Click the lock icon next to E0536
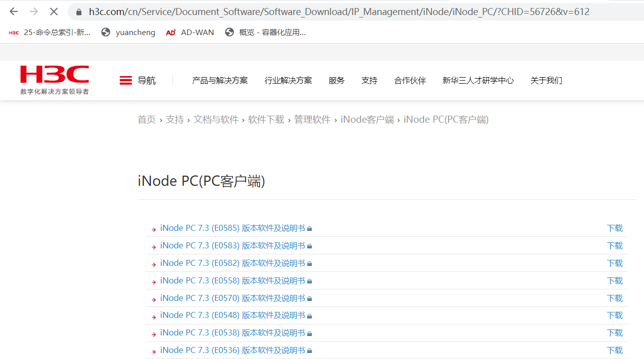The image size is (644, 359). 310,351
